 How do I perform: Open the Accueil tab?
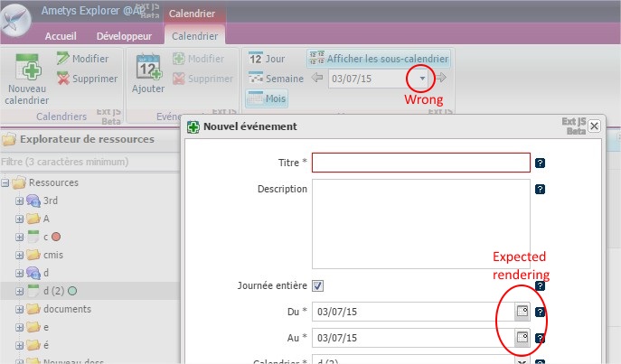coord(62,37)
